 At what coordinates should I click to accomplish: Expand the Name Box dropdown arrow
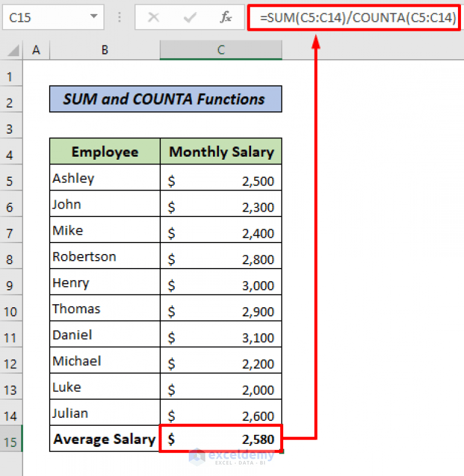pyautogui.click(x=94, y=16)
